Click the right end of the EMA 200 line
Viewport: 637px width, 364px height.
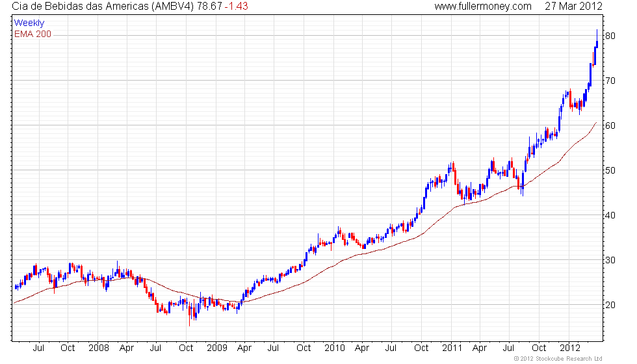coord(596,123)
